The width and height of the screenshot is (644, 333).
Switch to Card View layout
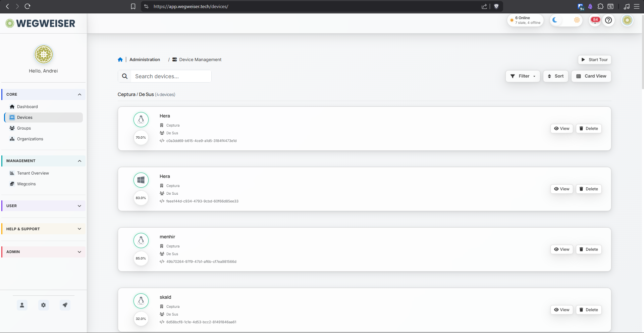(591, 76)
